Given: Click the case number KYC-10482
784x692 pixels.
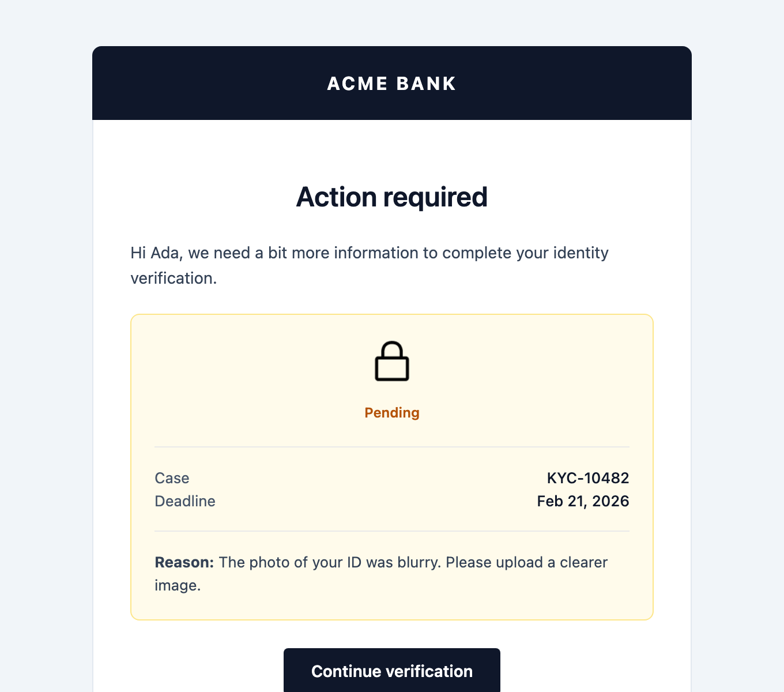Looking at the screenshot, I should tap(588, 478).
